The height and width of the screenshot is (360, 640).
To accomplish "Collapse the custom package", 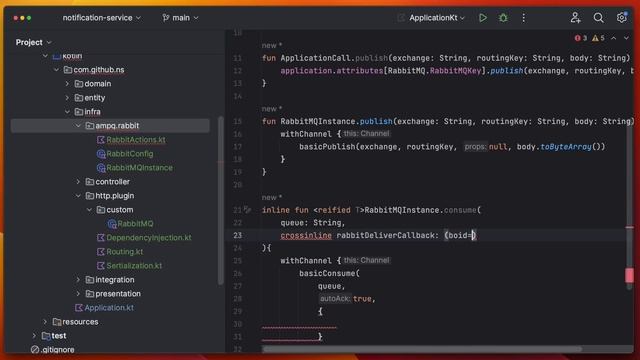I will point(89,210).
